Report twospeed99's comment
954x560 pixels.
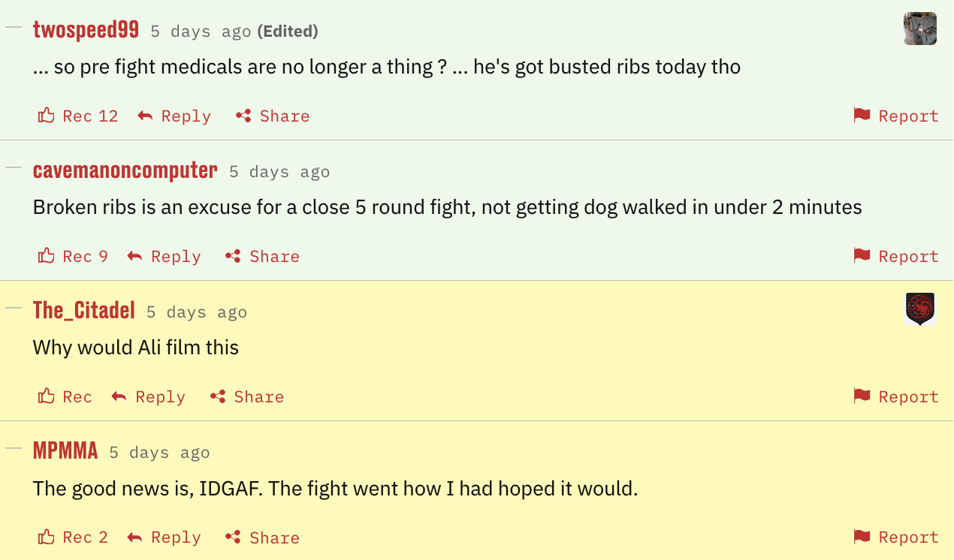pos(896,116)
